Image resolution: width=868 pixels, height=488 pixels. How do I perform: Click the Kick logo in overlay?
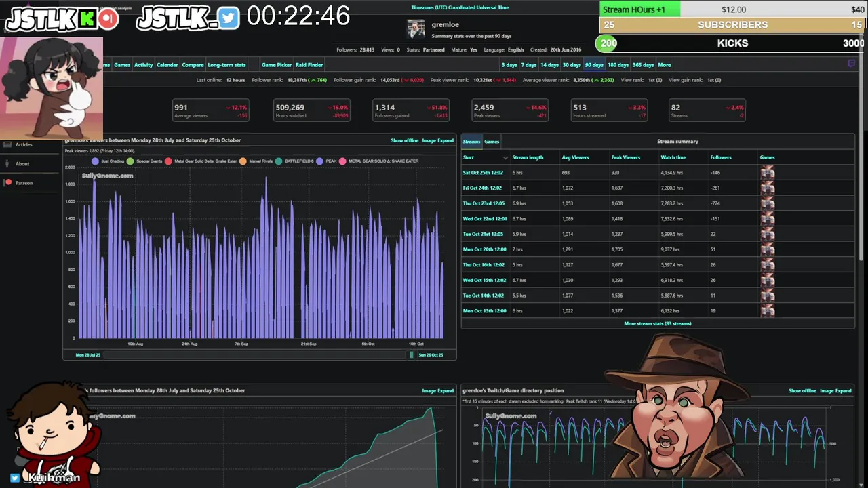tap(87, 18)
